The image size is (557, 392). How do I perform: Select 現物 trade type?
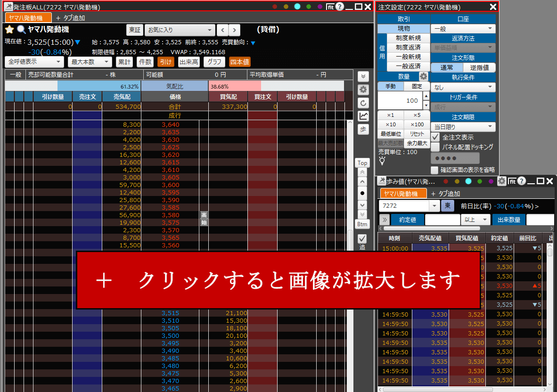404,28
